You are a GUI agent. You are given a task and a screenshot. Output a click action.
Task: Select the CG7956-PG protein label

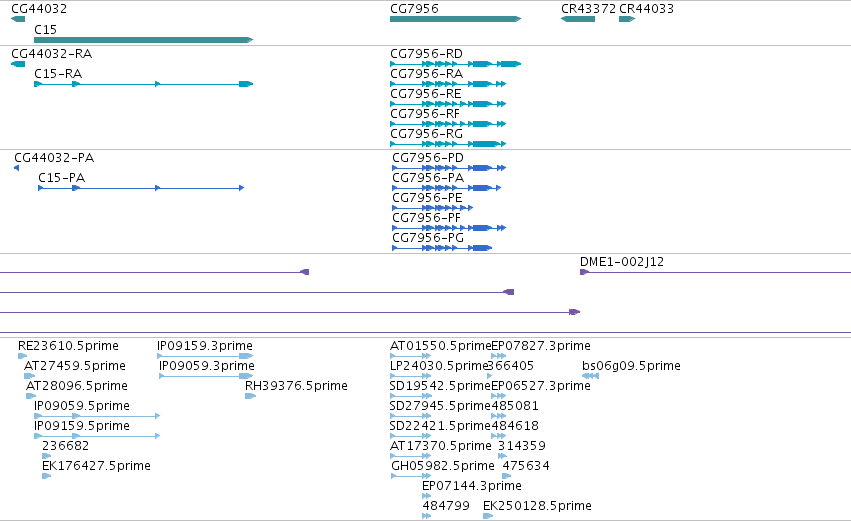click(428, 238)
